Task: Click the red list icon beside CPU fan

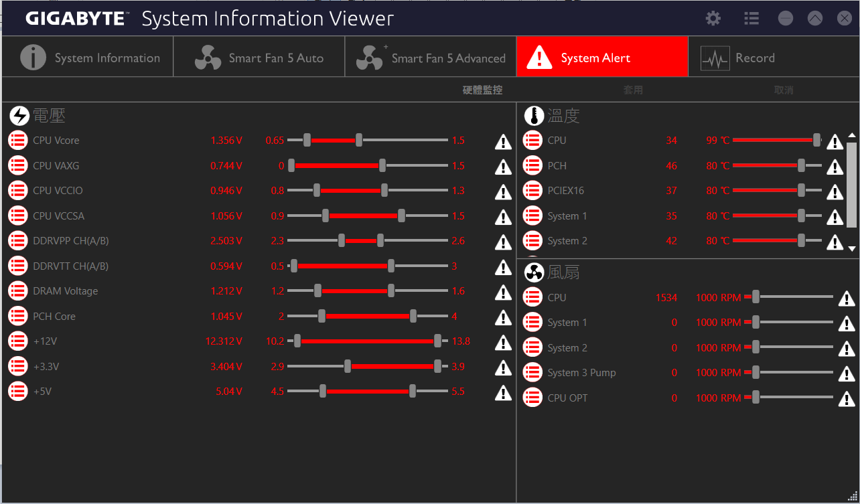Action: pos(532,297)
